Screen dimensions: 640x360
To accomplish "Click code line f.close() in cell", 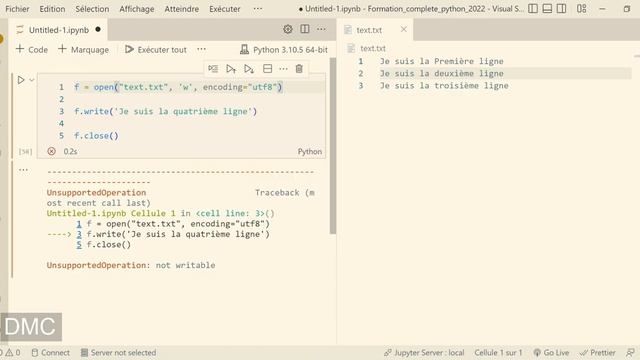I will click(96, 136).
